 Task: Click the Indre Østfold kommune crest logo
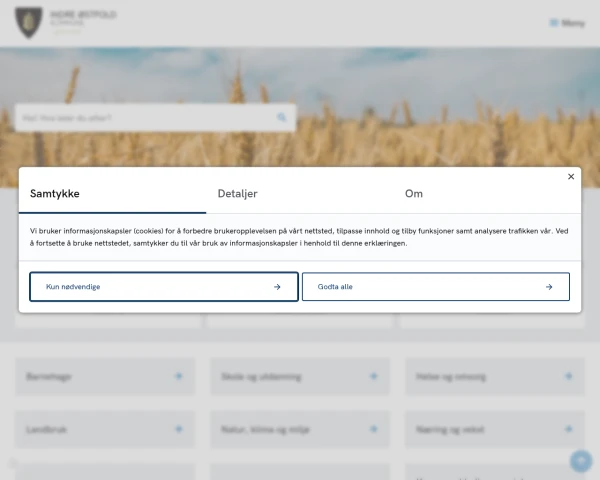[29, 23]
